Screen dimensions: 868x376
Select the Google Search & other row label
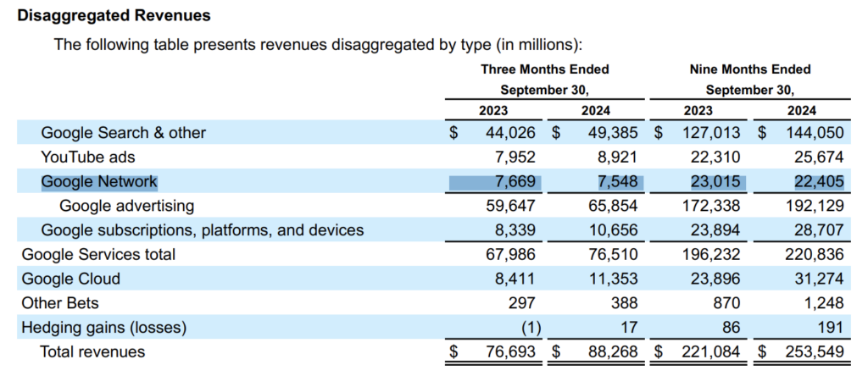(124, 133)
